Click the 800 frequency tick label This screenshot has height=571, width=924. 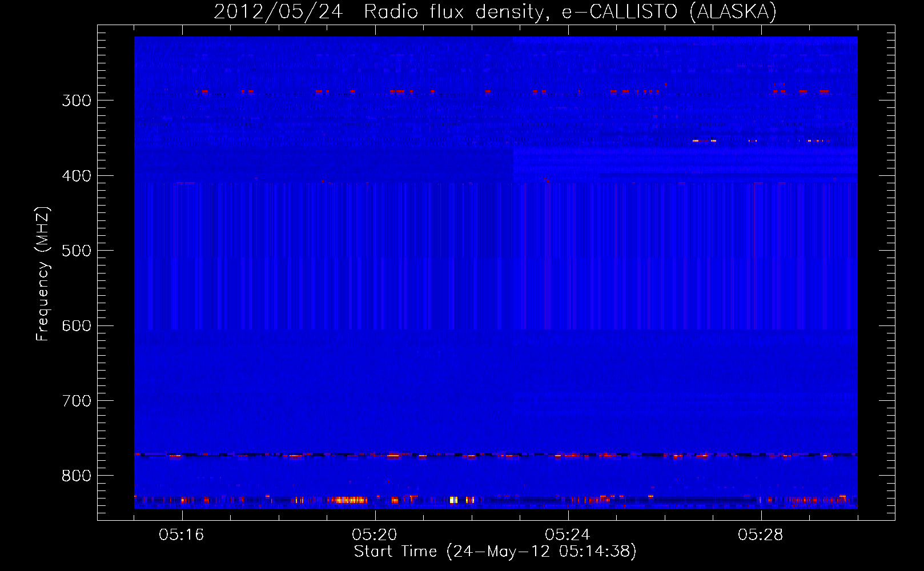tap(77, 476)
